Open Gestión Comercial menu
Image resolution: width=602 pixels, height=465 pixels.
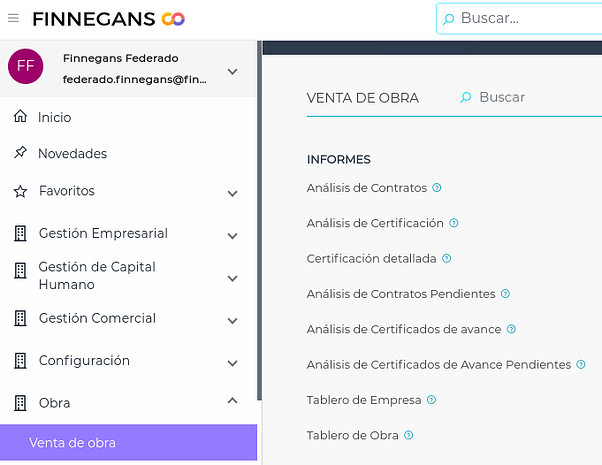click(x=97, y=319)
